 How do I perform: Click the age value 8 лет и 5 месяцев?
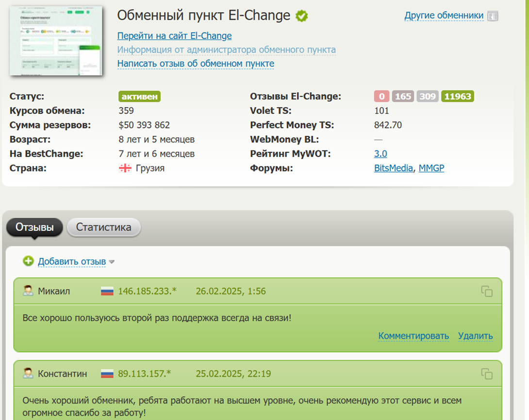tap(157, 139)
